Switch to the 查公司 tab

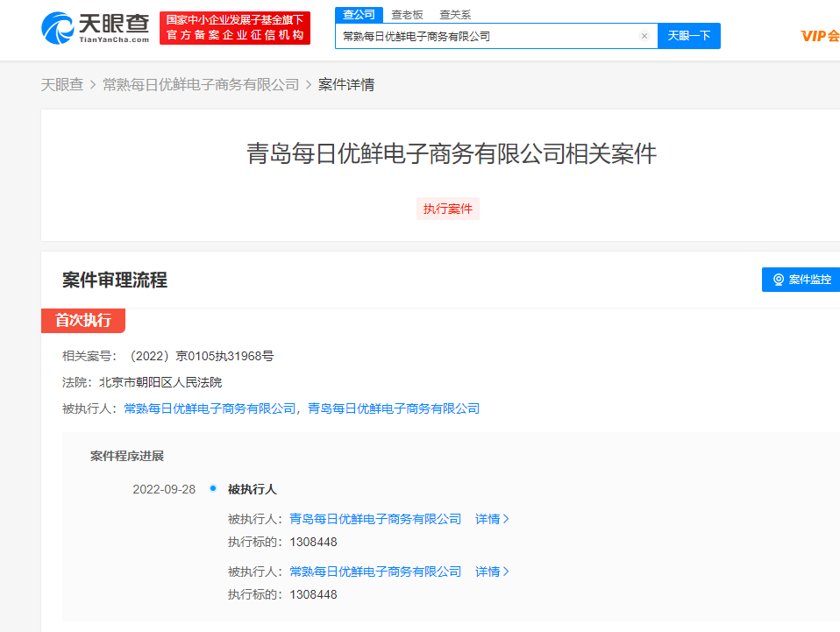point(359,14)
